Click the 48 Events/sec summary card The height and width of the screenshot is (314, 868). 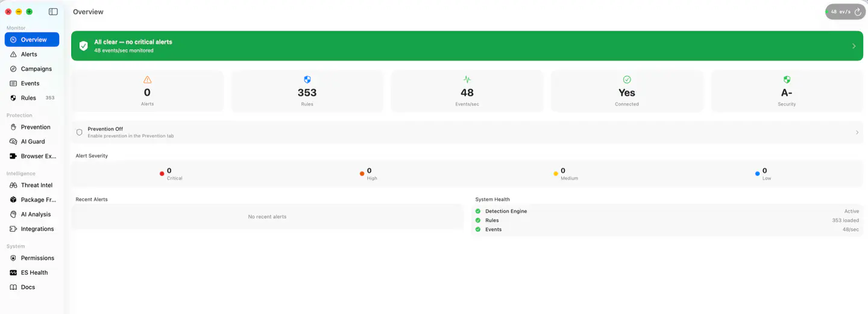click(x=467, y=91)
